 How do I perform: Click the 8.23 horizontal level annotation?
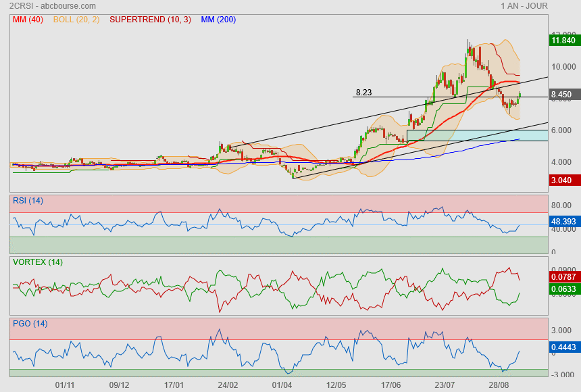[363, 92]
